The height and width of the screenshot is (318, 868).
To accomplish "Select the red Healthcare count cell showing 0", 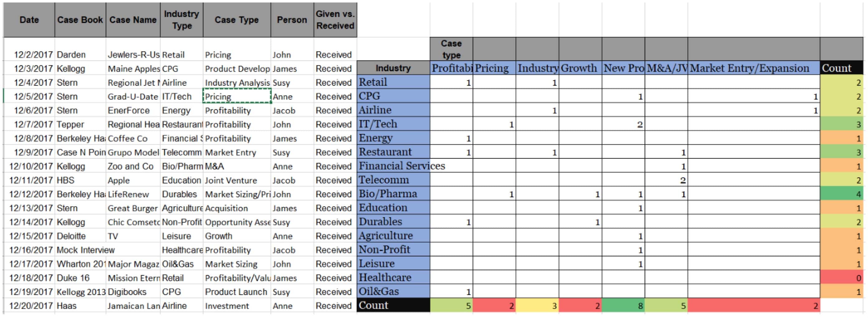I will pos(841,278).
